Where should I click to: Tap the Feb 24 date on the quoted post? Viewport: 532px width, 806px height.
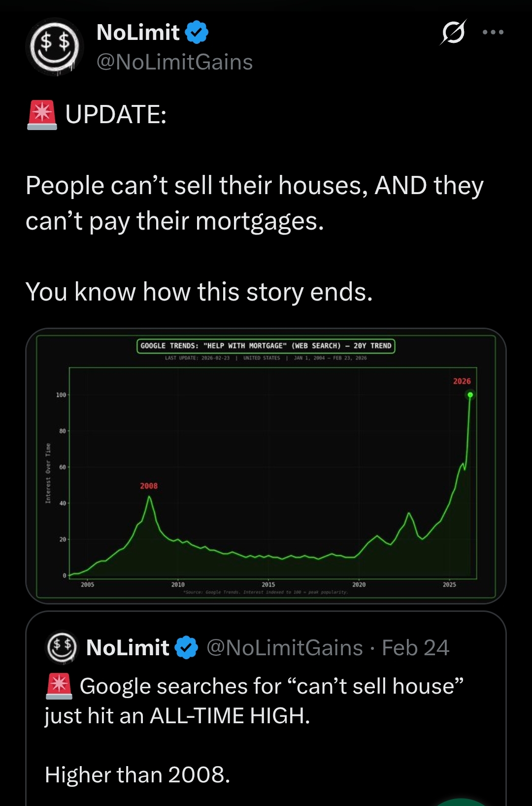415,647
